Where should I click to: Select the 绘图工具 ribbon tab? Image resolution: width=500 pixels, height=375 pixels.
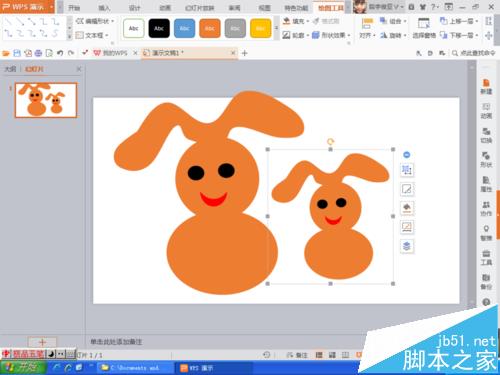330,8
